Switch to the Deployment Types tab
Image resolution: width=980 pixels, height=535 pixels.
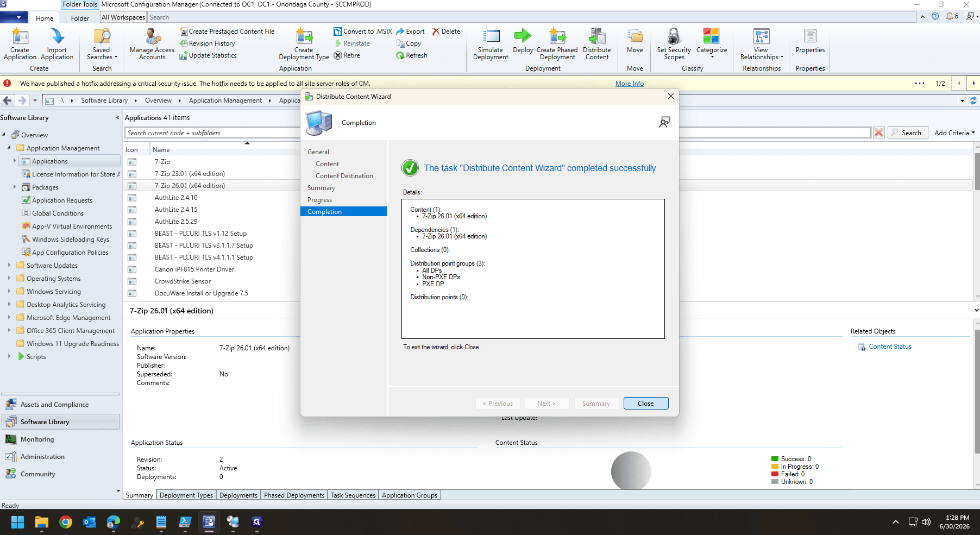pos(186,495)
